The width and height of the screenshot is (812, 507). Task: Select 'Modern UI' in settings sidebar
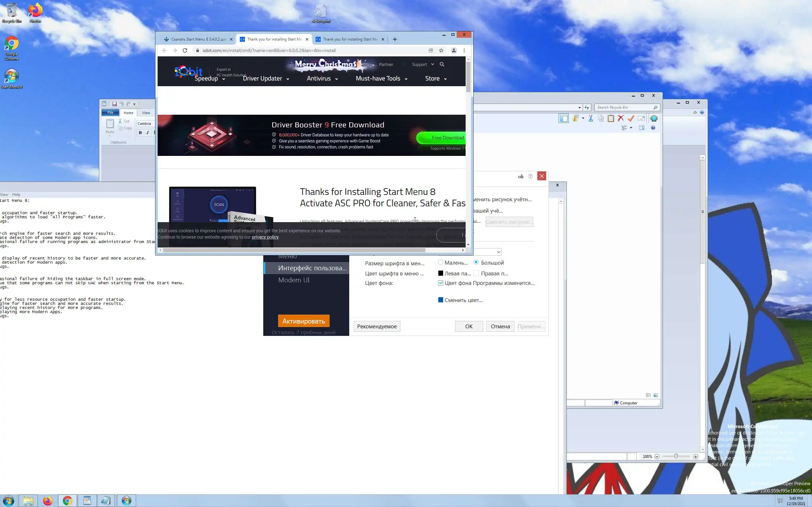pyautogui.click(x=294, y=280)
